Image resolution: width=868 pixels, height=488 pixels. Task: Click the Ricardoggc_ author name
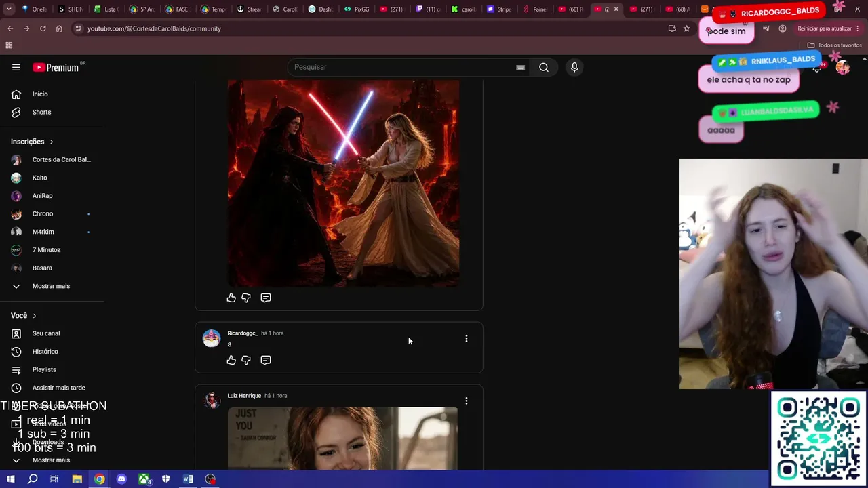(x=242, y=333)
